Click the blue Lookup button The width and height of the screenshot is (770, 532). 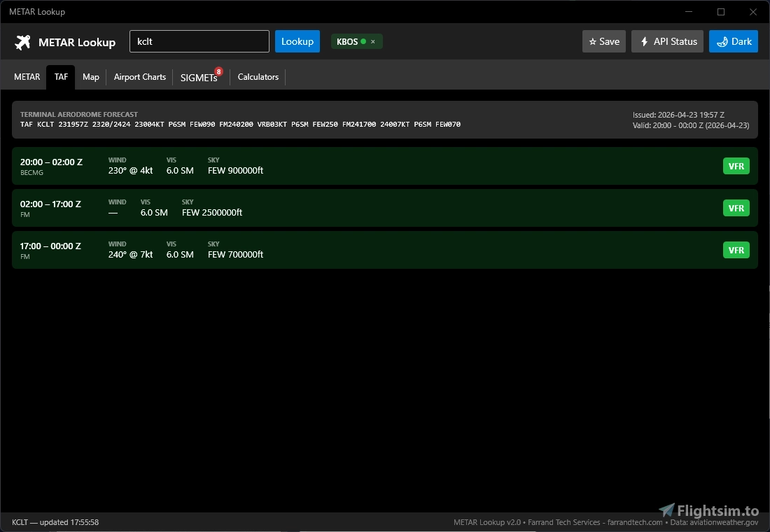pos(297,41)
